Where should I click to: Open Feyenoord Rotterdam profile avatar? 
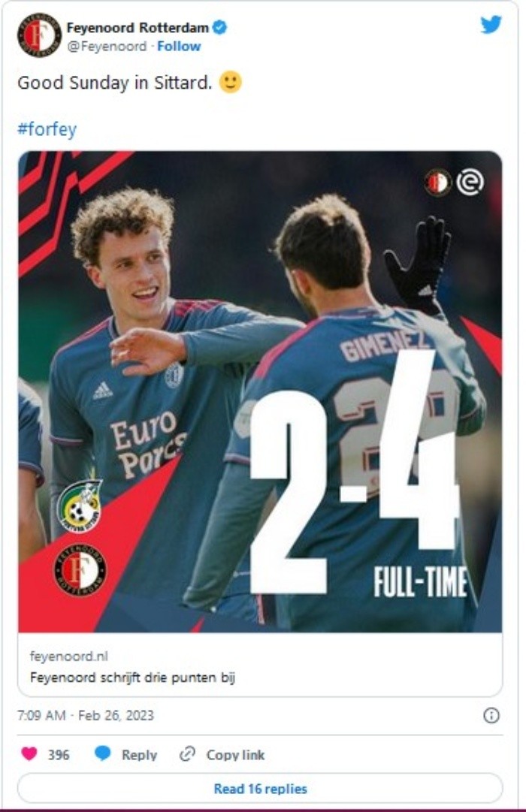pyautogui.click(x=39, y=35)
